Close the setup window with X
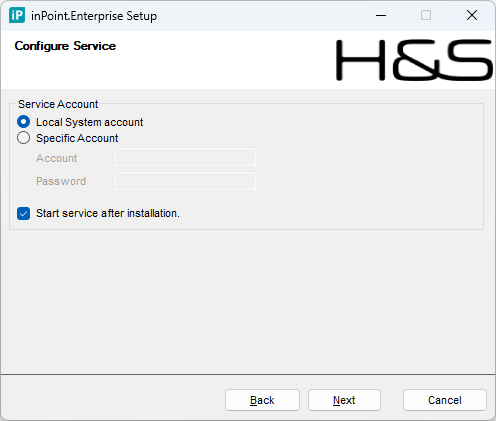The width and height of the screenshot is (496, 421). point(472,15)
